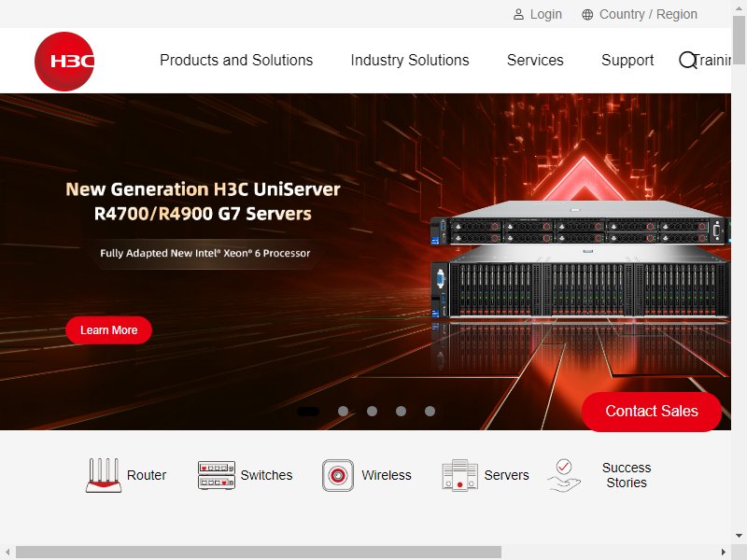747x560 pixels.
Task: Click the Intel Xeon 6 Processor tagline
Action: tap(204, 253)
